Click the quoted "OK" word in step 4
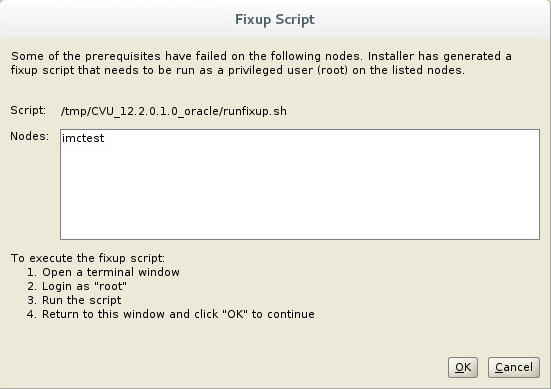Screen dimensions: 551x389 [x=235, y=314]
